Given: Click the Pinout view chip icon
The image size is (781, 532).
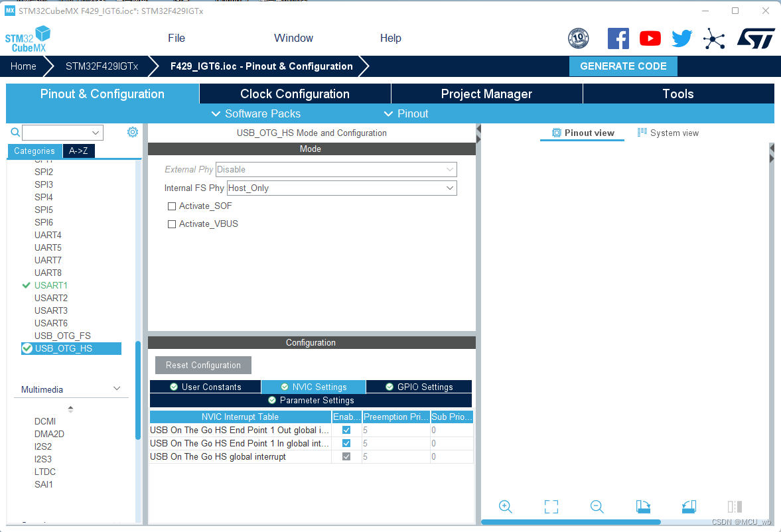Looking at the screenshot, I should click(556, 133).
